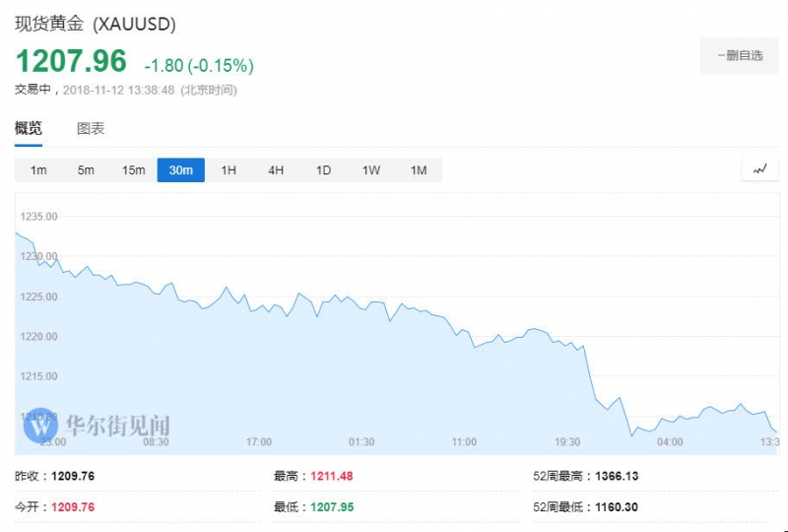Viewport: 788px width, 532px height.
Task: Show the 1W weekly chart
Action: pos(370,170)
